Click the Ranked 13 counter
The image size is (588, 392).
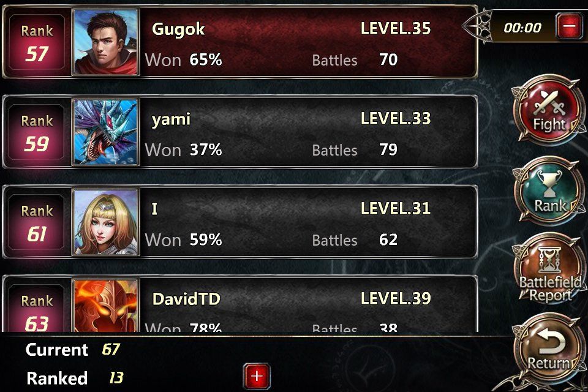pos(75,378)
